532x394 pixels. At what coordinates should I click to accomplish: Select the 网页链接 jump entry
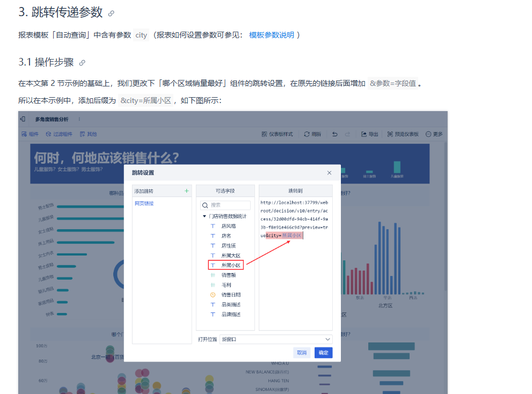coord(144,203)
